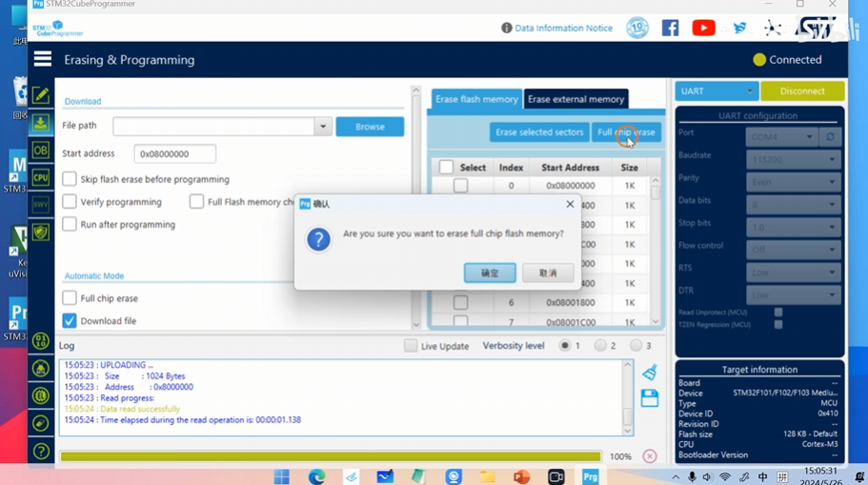Enable Verify programming checkbox
The width and height of the screenshot is (868, 485).
(x=70, y=202)
